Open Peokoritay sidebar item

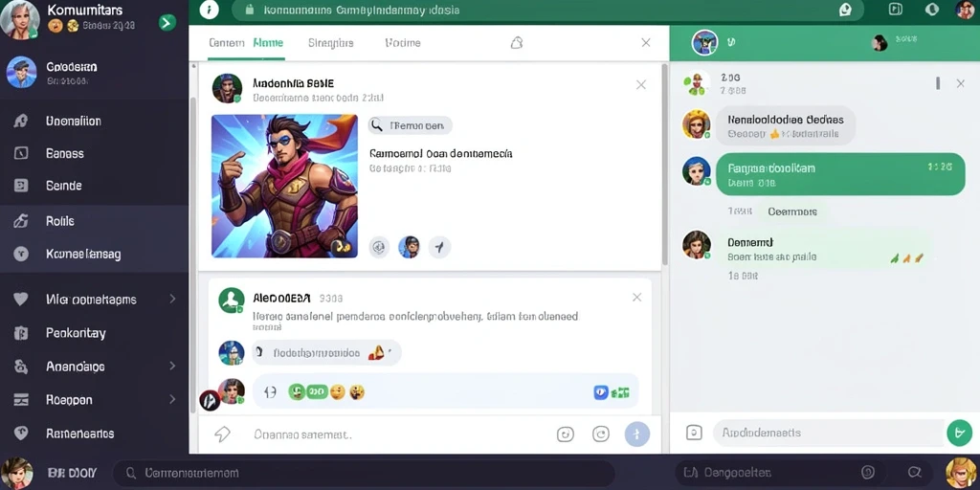point(94,333)
